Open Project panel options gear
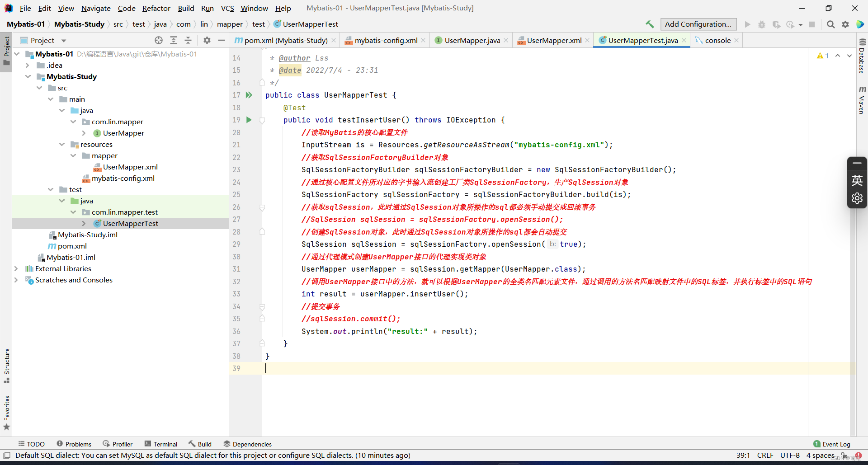The width and height of the screenshot is (868, 465). [x=207, y=40]
